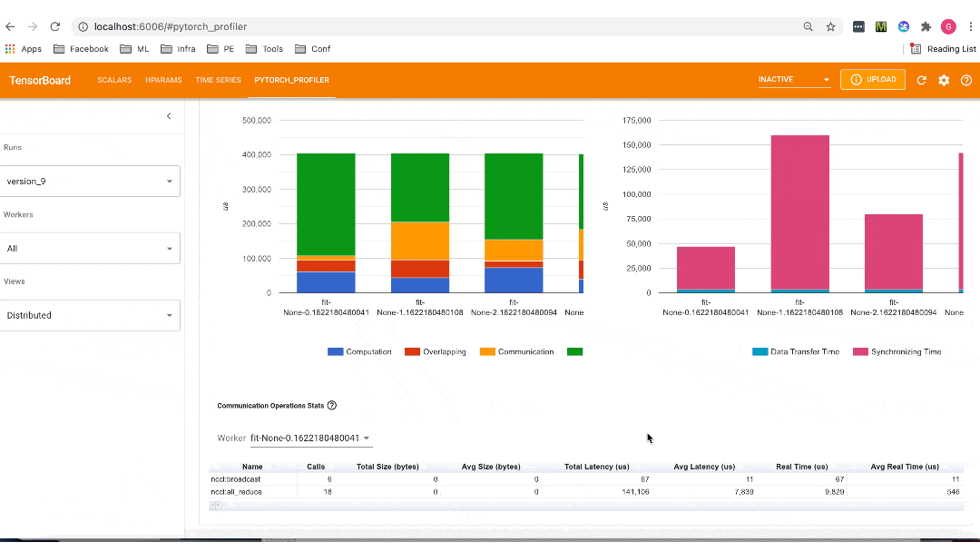Reload the browser page
Viewport: 980px width, 552px height.
[55, 27]
